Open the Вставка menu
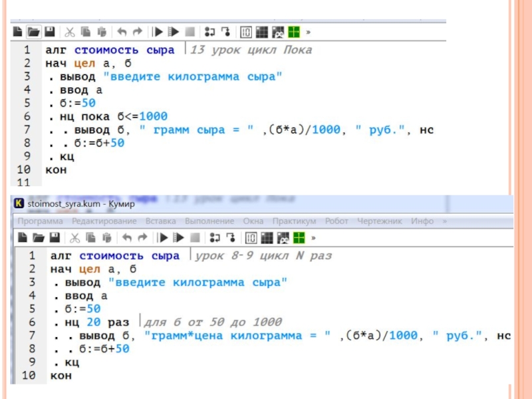 pyautogui.click(x=160, y=221)
